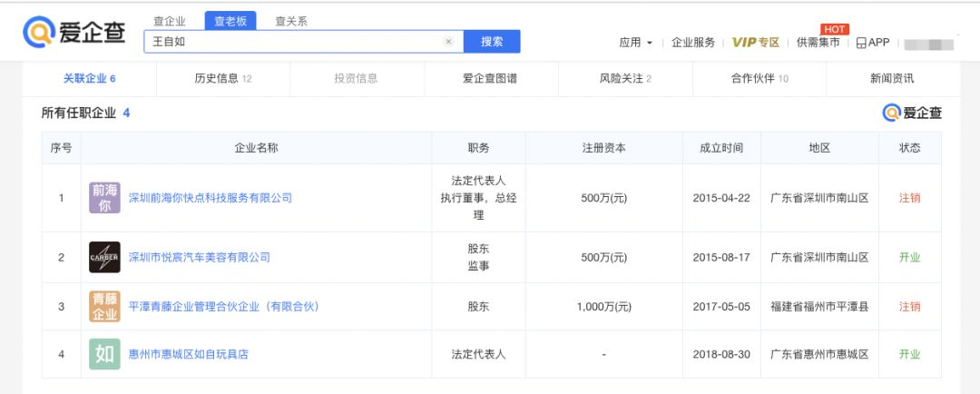The width and height of the screenshot is (980, 394).
Task: Click the VIP专区 link
Action: [x=755, y=43]
